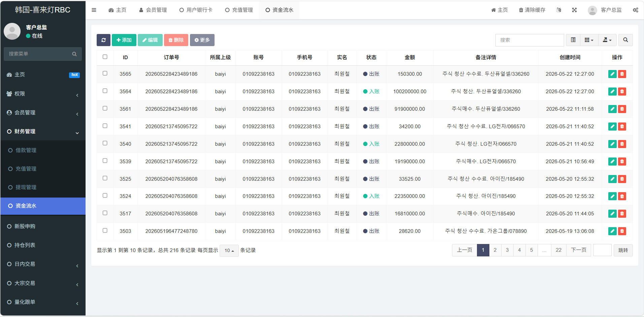Viewport: 644px width, 317px height.
Task: Edit row 3524 with green pencil icon
Action: pyautogui.click(x=612, y=196)
